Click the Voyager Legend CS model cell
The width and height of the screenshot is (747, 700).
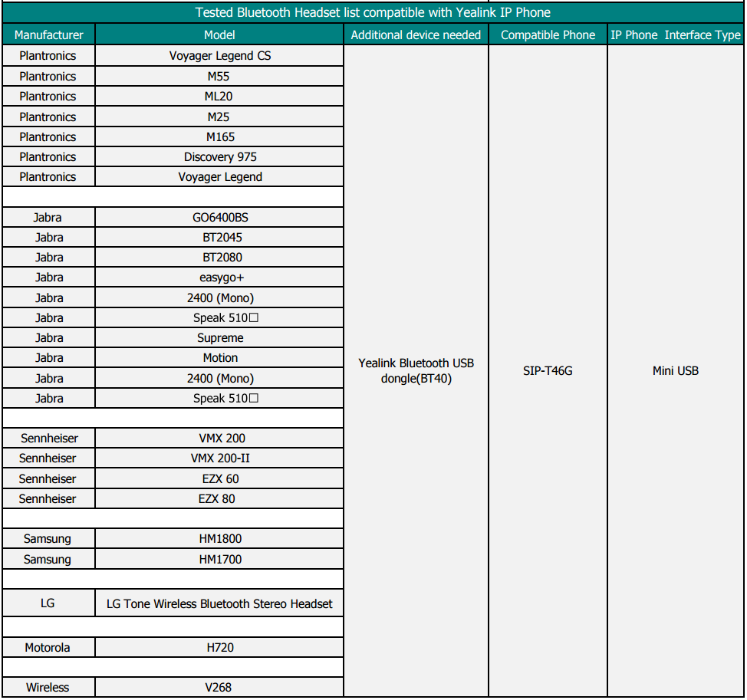tap(219, 55)
